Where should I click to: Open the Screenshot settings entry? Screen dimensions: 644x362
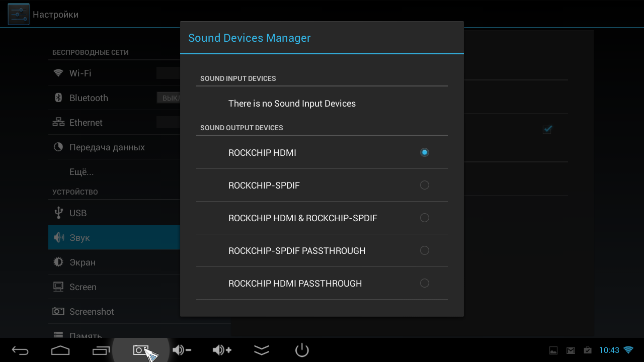(114, 311)
